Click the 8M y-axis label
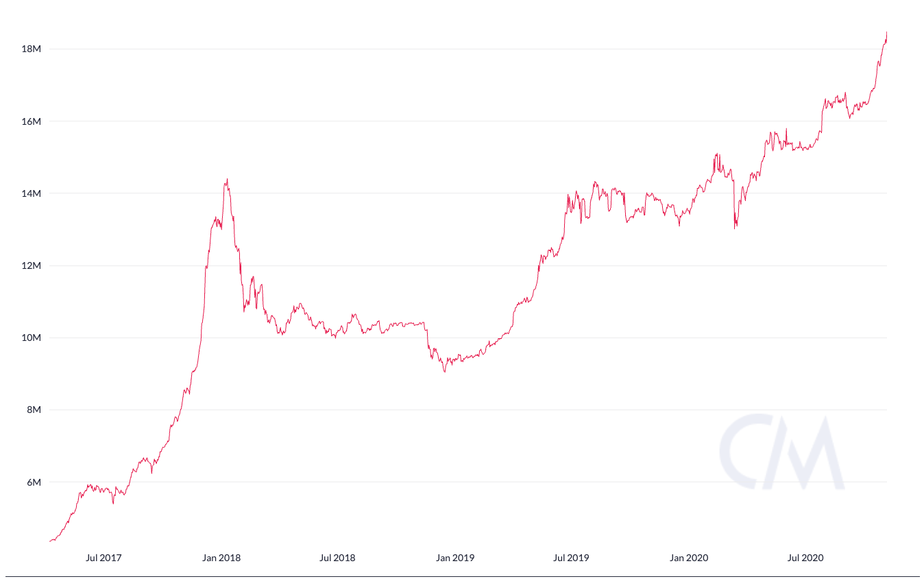The width and height of the screenshot is (924, 579). pyautogui.click(x=34, y=410)
